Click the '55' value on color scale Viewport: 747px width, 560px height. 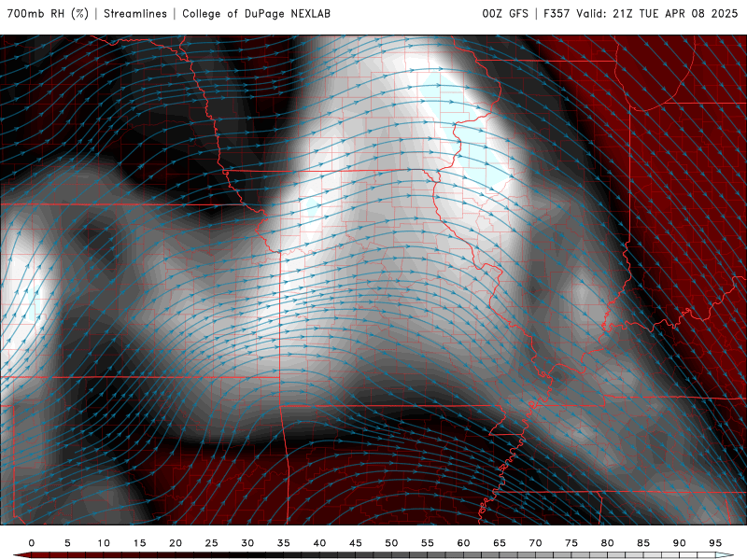point(428,543)
